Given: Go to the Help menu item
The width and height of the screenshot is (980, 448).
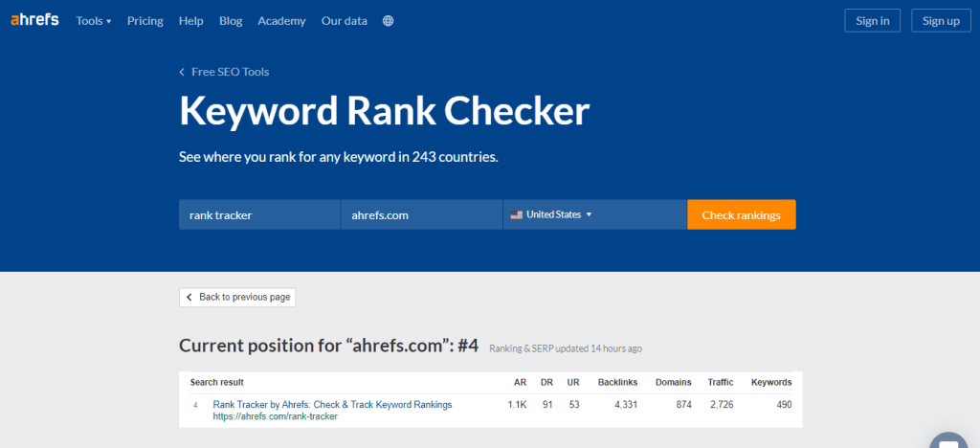Looking at the screenshot, I should (190, 21).
